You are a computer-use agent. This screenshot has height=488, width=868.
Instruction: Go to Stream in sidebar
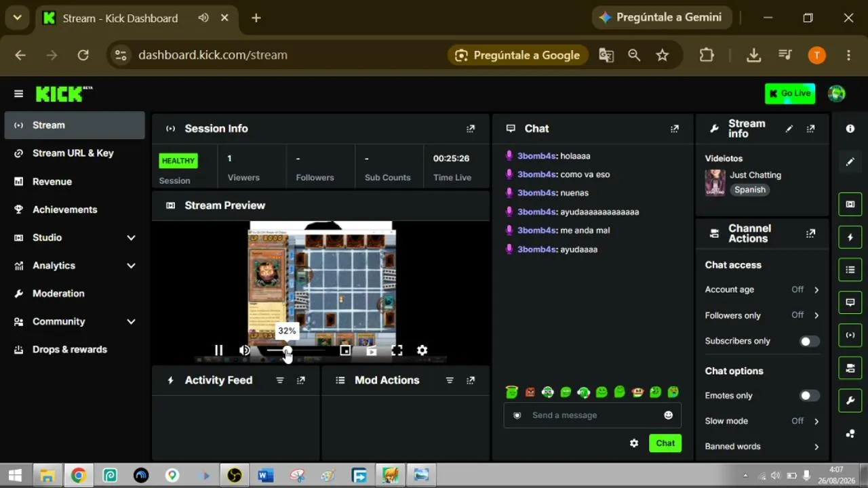75,125
